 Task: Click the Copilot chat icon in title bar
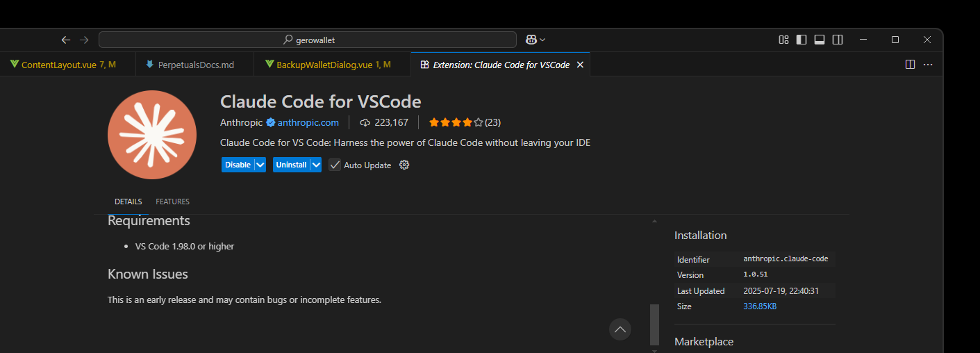pos(531,40)
